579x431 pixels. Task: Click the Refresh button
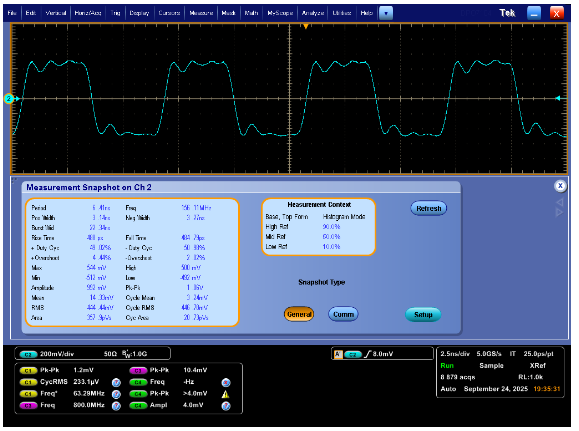point(428,209)
